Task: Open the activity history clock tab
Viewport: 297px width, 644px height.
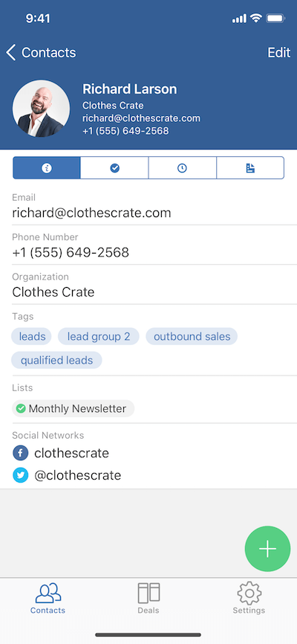Action: coord(182,168)
